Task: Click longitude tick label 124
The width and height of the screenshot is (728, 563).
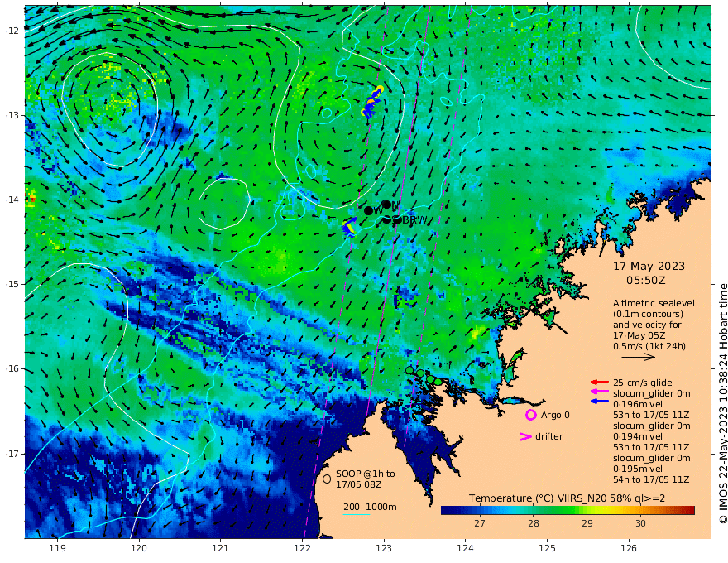Action: (465, 549)
